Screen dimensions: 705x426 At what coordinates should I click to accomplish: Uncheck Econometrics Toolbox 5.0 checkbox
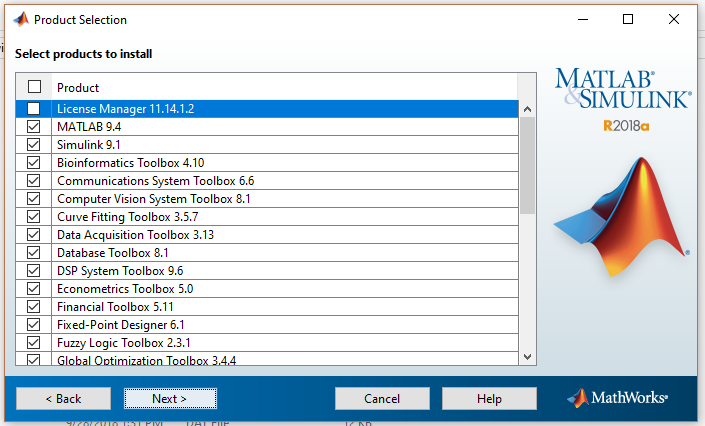pyautogui.click(x=33, y=288)
